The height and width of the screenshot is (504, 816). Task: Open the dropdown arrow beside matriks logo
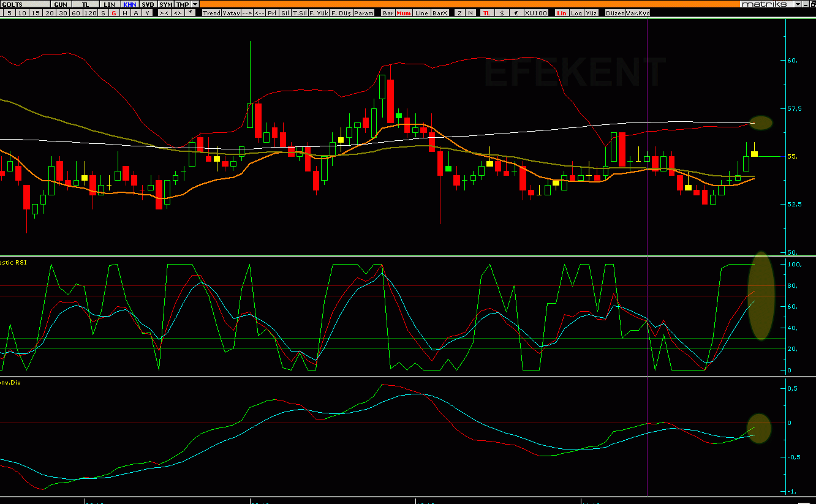click(x=797, y=4)
